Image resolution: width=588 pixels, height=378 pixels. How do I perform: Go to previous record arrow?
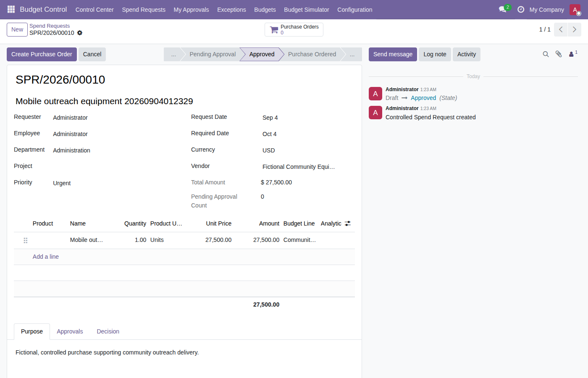(x=561, y=29)
